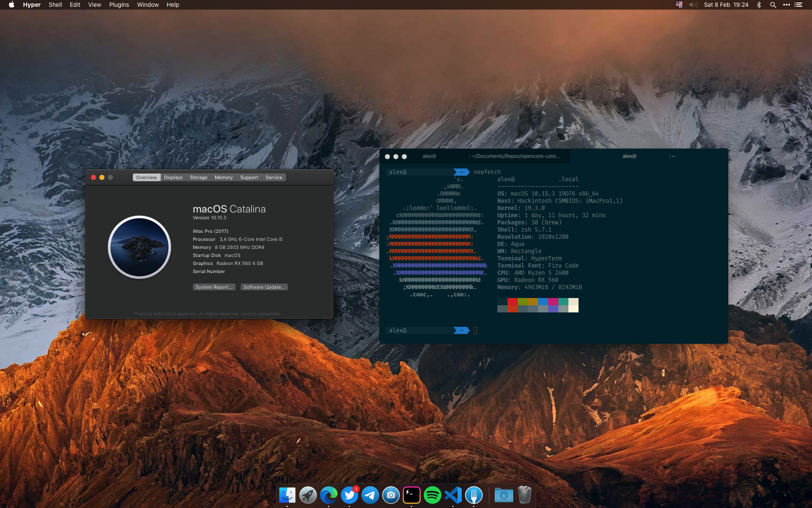
Task: Click the 'CPU: AMD Ryzen 5 2600' line
Action: 533,273
